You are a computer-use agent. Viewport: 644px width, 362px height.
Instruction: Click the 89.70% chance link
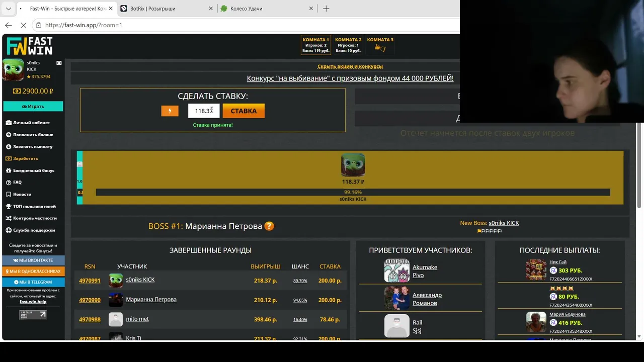pyautogui.click(x=300, y=281)
